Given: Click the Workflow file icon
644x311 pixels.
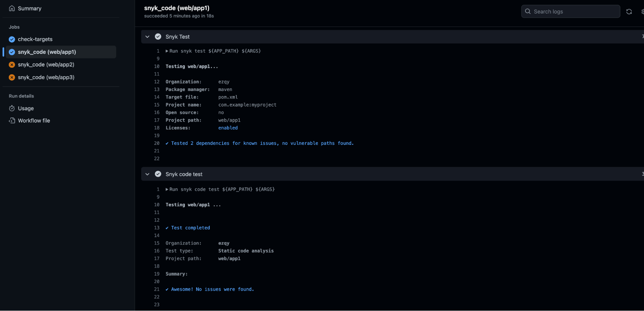Looking at the screenshot, I should (x=12, y=121).
